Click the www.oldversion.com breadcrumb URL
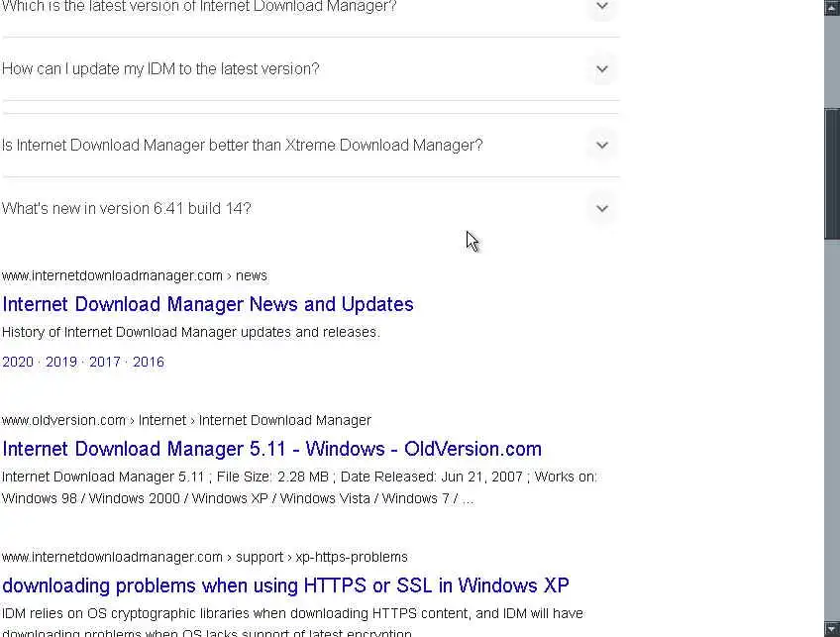 click(186, 421)
